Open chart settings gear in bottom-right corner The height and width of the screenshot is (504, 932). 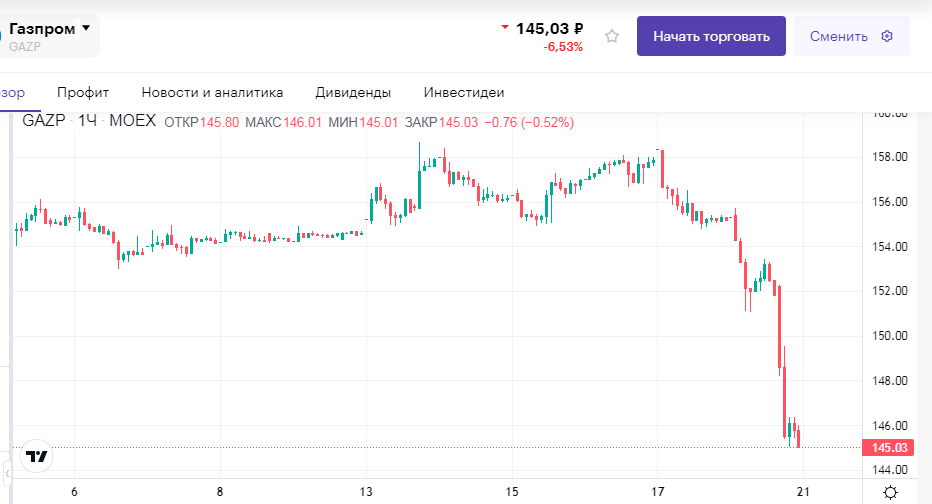tap(890, 492)
